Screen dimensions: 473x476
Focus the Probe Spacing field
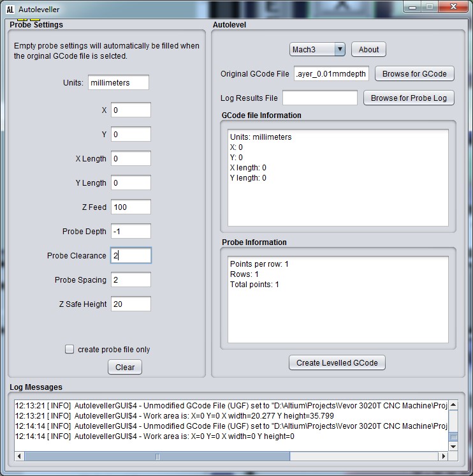131,279
